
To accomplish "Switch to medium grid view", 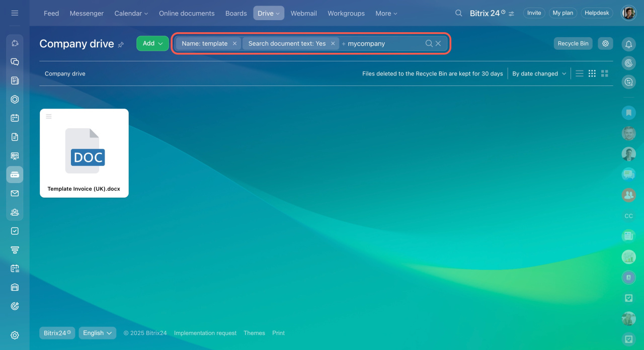I will 592,73.
